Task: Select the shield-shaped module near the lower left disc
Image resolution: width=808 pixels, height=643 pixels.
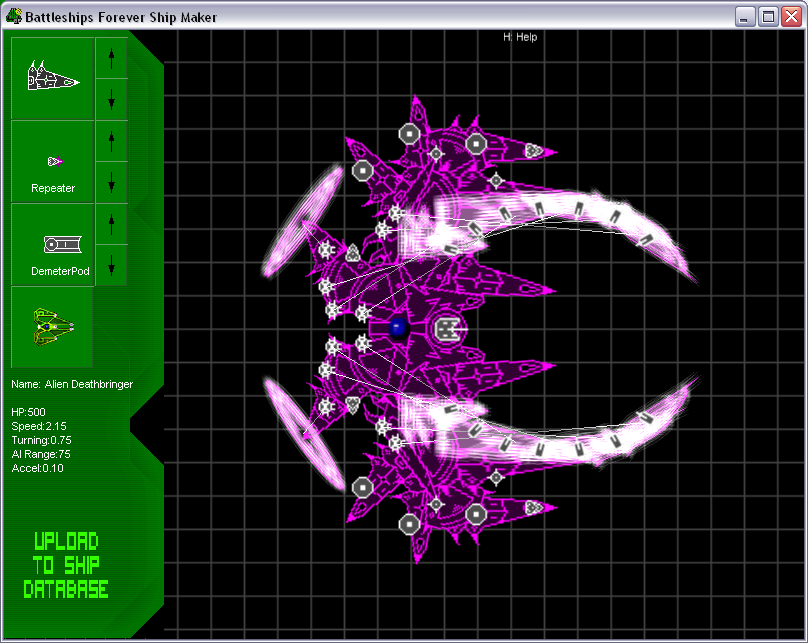Action: [352, 405]
